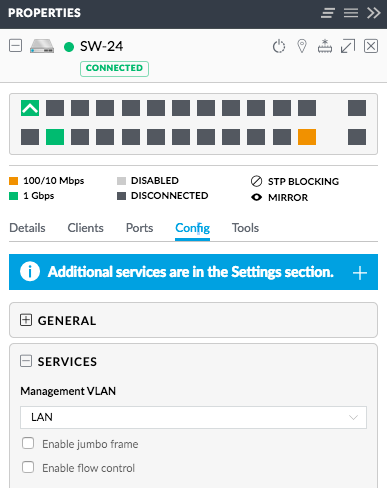Click the three-lines list view icon

pyautogui.click(x=351, y=13)
